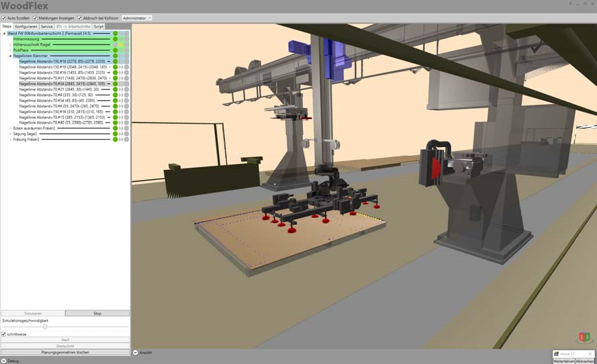Viewport: 597px width, 364px height.
Task: Click the Startschritt button
Action: coord(65,346)
